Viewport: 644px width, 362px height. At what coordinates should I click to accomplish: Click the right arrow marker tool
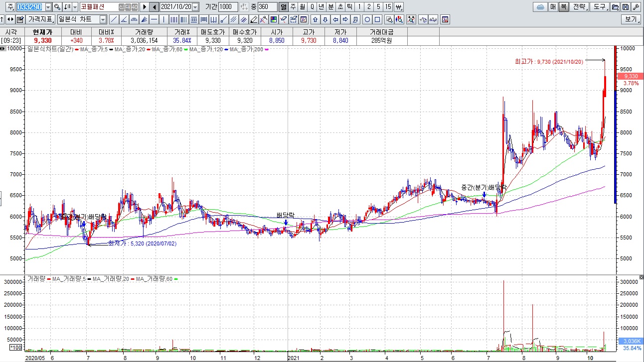pyautogui.click(x=345, y=19)
